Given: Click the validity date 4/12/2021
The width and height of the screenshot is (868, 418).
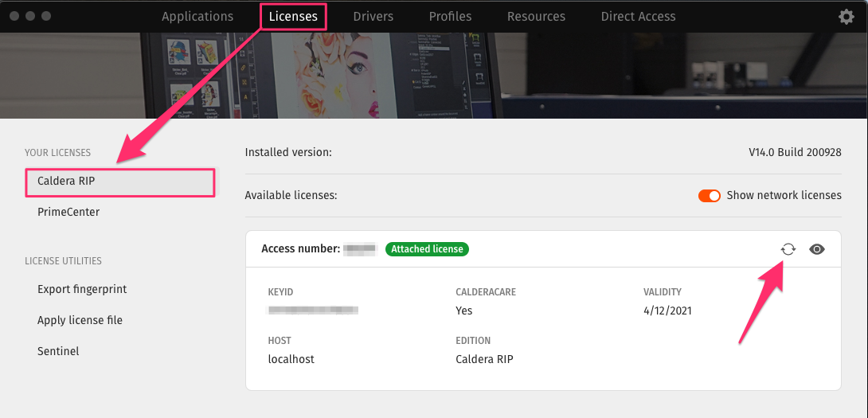Looking at the screenshot, I should click(x=667, y=311).
